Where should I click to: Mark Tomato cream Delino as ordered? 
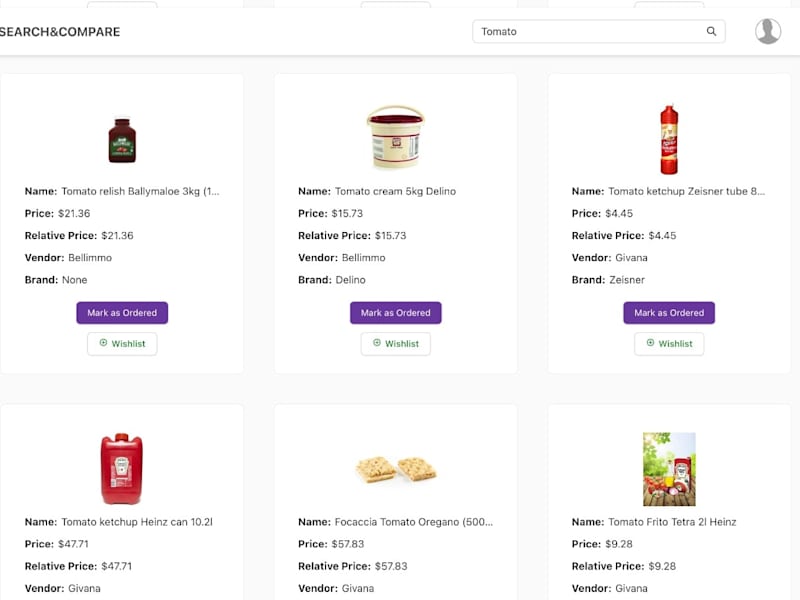395,313
